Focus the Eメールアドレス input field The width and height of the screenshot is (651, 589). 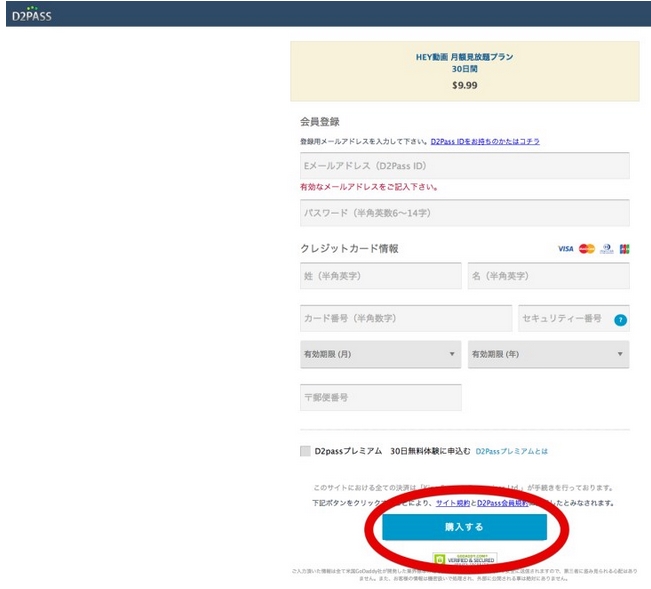coord(464,165)
